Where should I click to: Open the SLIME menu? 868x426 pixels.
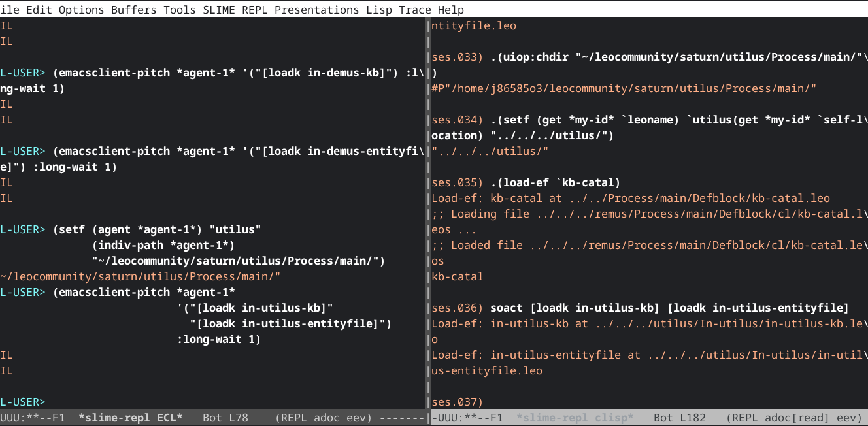pos(218,10)
